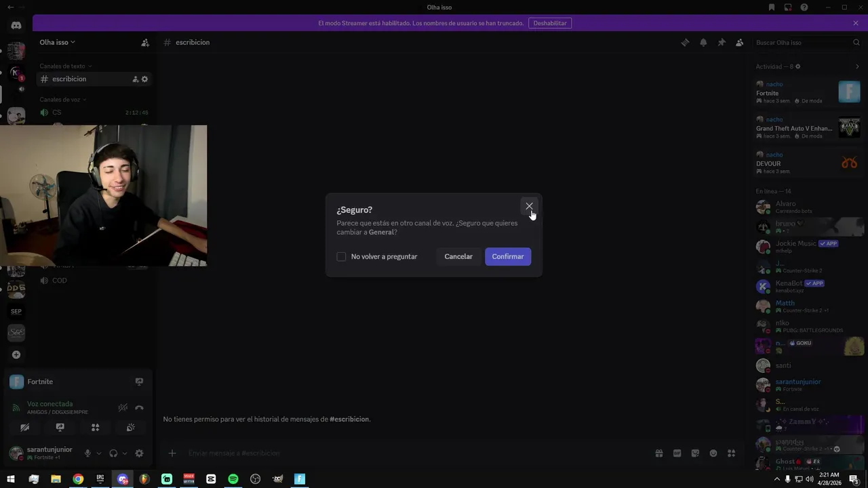Open notification settings bell icon

(x=703, y=42)
